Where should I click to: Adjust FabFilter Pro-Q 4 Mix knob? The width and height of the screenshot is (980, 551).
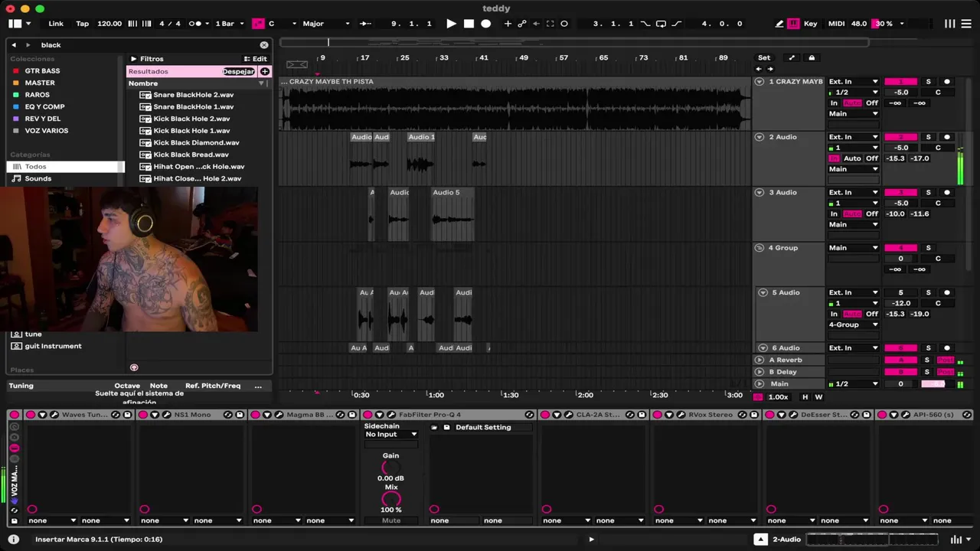[390, 499]
